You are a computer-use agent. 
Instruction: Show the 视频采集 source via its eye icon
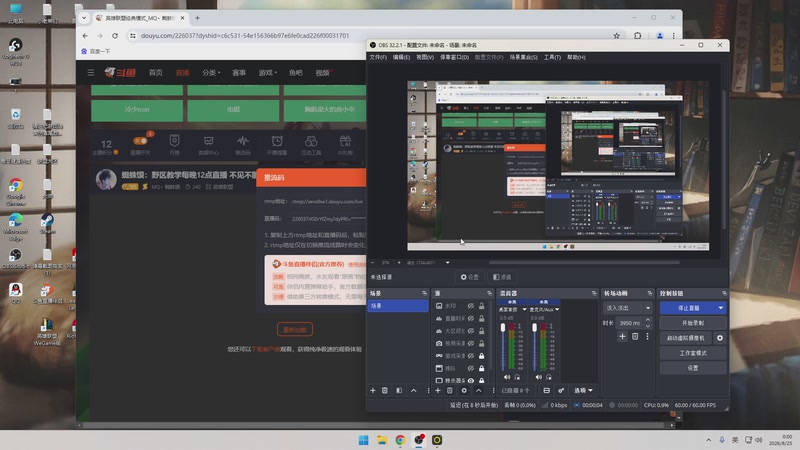pos(470,343)
